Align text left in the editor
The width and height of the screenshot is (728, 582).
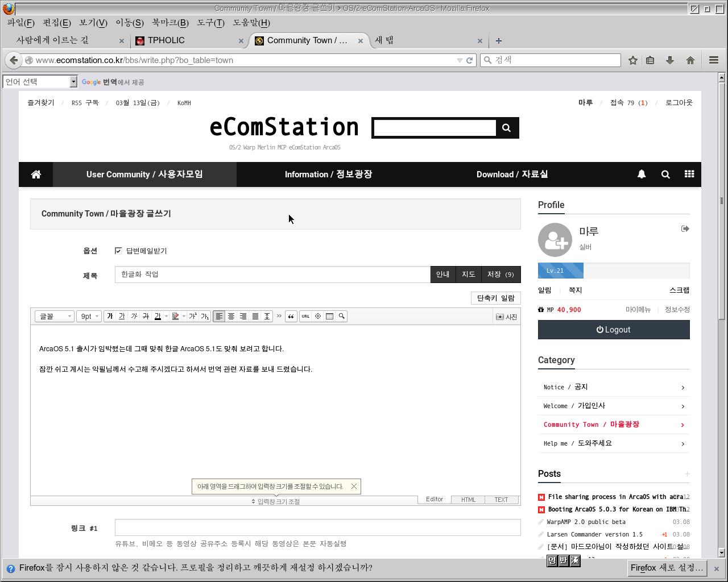(x=219, y=317)
